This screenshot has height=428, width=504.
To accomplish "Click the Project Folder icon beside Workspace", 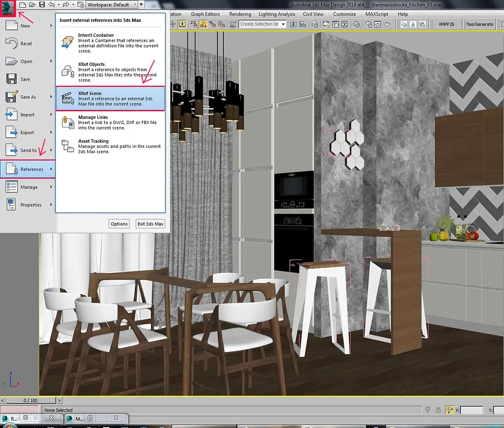I will [81, 5].
